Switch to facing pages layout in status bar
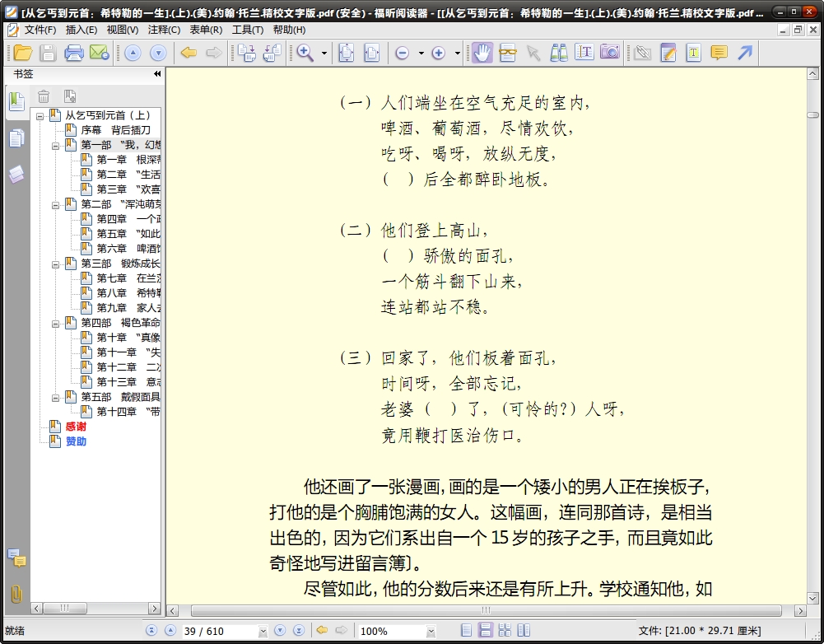 524,630
